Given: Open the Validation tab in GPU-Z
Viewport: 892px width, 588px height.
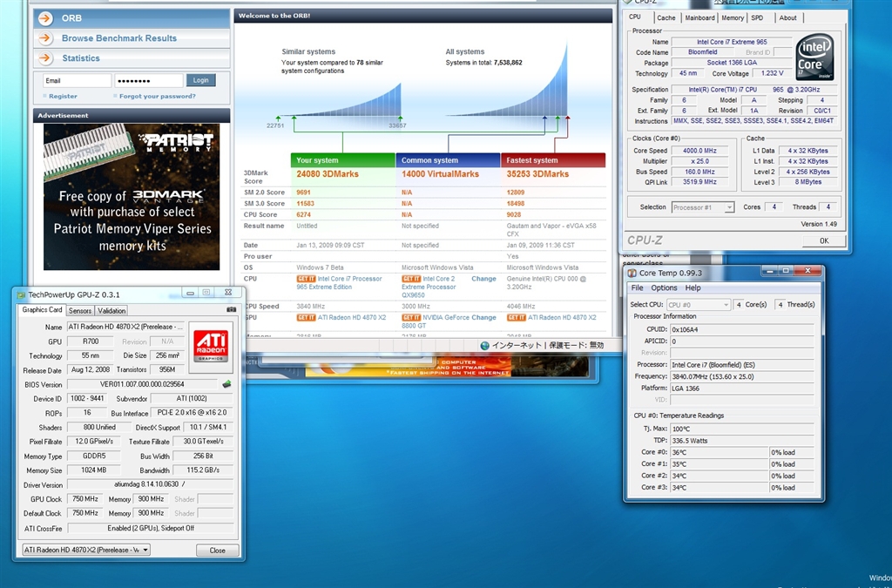Looking at the screenshot, I should 111,310.
